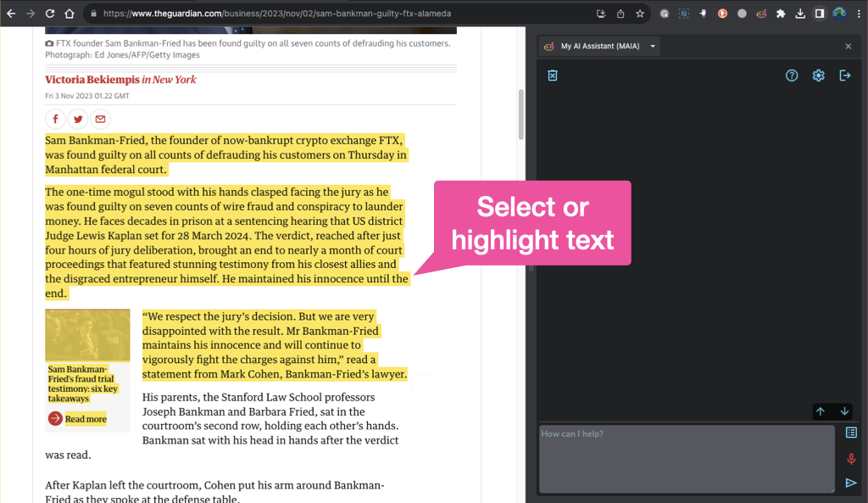Reload the Guardian page
The width and height of the screenshot is (868, 503).
click(50, 14)
